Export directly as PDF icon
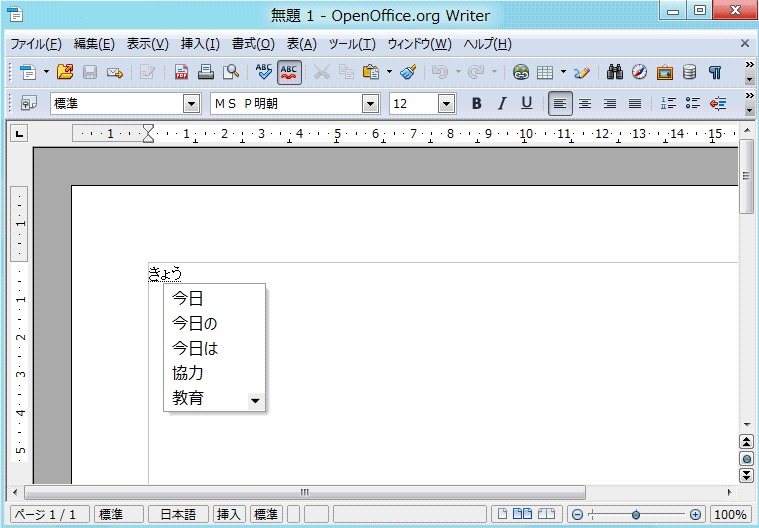Screen dimensions: 759x528 point(181,73)
